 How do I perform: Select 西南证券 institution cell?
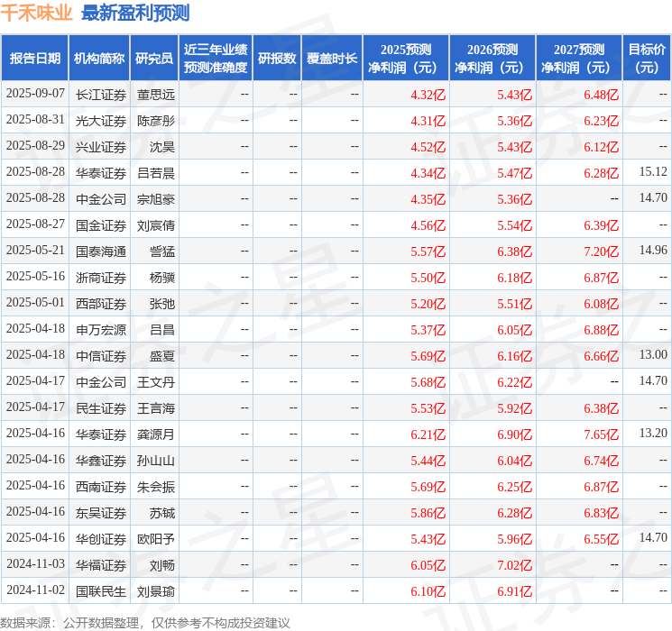click(x=101, y=486)
